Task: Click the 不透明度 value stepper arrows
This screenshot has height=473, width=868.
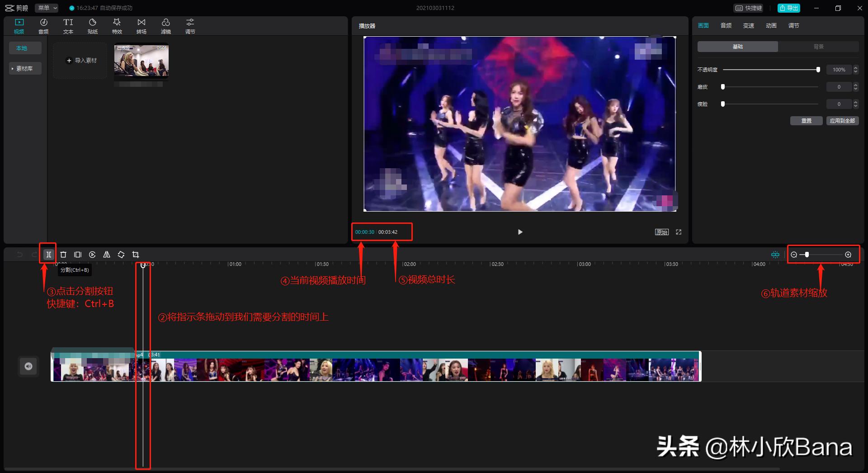Action: 855,70
